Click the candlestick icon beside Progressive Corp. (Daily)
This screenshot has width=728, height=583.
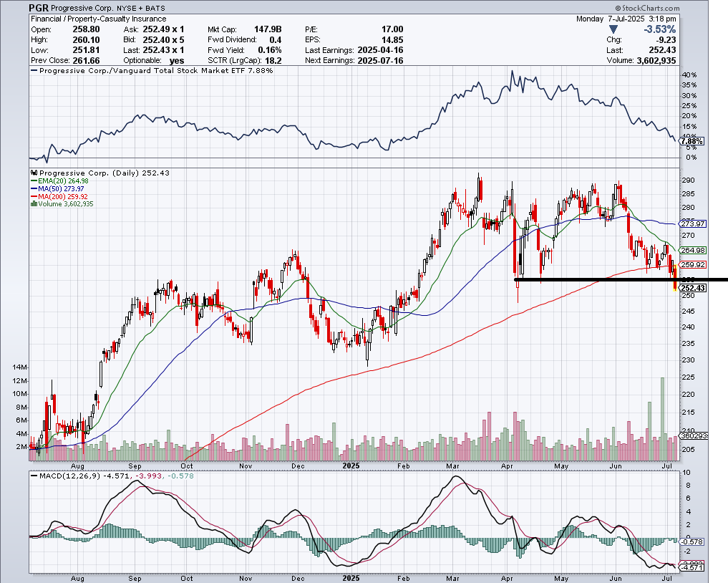point(34,173)
